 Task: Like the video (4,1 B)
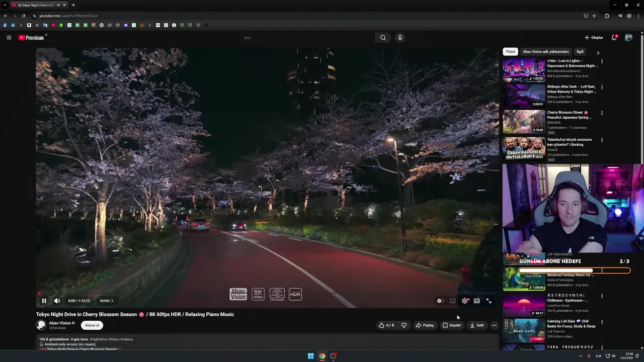point(386,325)
